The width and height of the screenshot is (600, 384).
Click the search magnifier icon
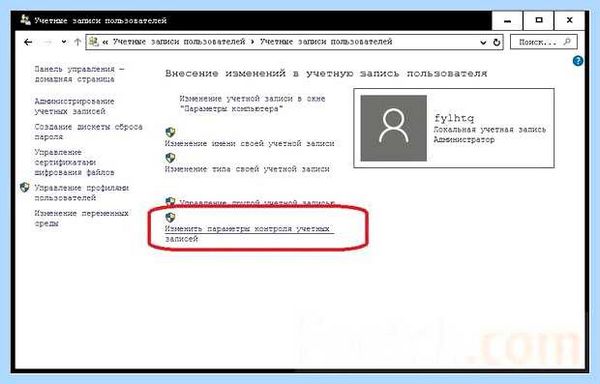tap(567, 42)
